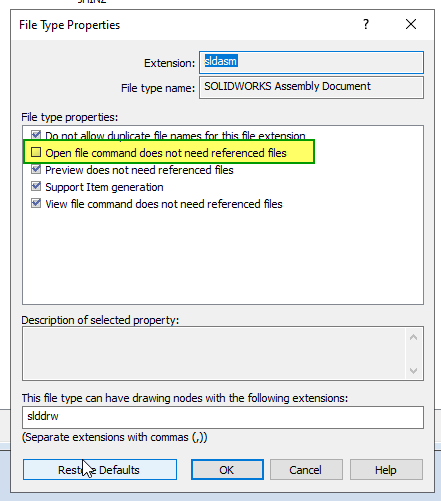Screen dimensions: 441x501
Task: Click empty area of file type properties list
Action: click(223, 257)
